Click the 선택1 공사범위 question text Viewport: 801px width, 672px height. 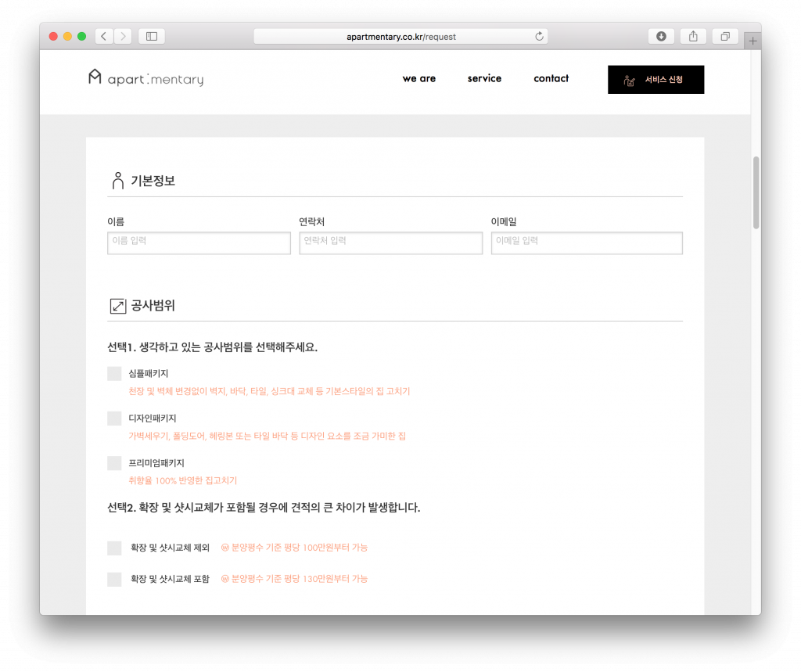click(x=213, y=347)
